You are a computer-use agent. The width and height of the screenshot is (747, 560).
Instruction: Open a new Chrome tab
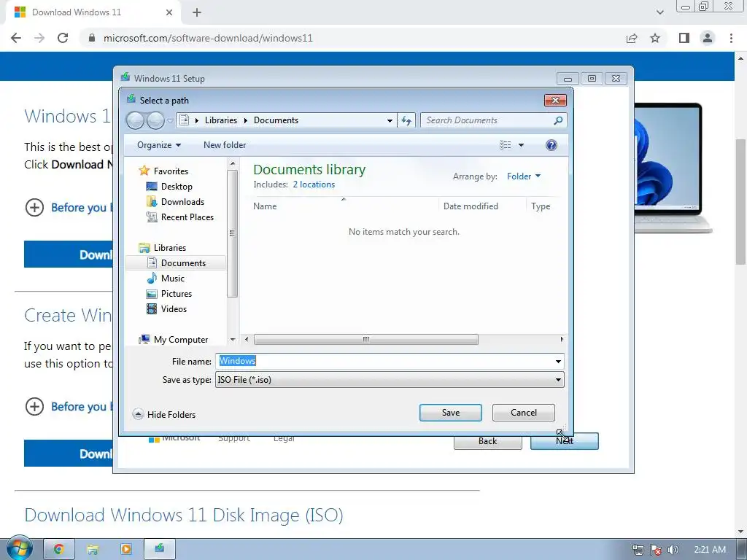[x=197, y=13]
